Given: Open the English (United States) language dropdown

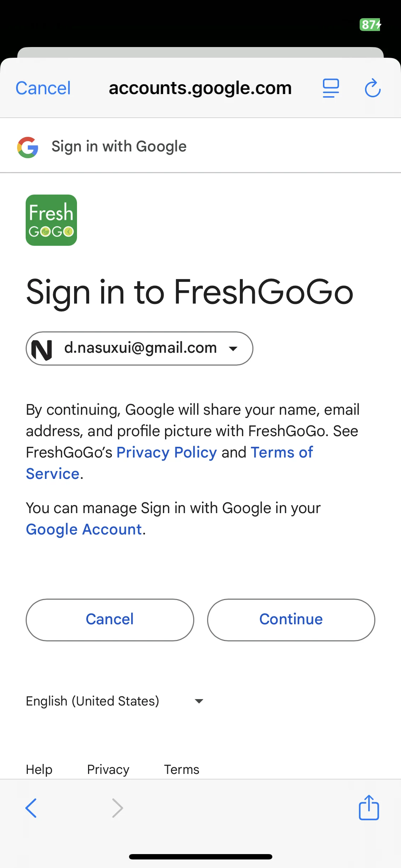Looking at the screenshot, I should (115, 701).
